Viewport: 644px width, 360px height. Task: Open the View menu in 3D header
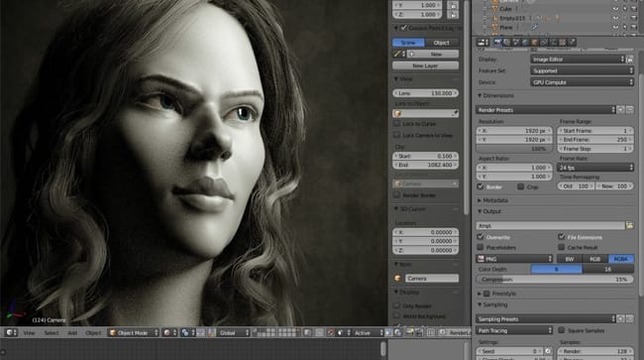click(x=29, y=333)
